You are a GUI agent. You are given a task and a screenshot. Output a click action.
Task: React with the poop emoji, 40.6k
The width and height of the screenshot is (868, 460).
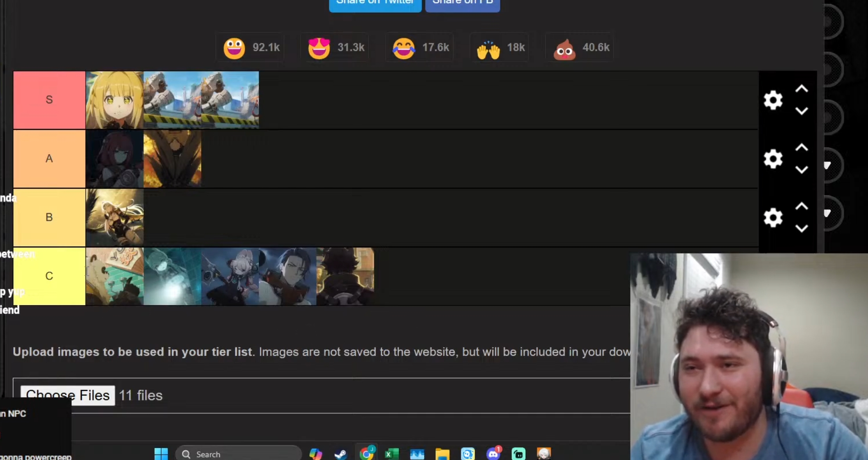click(580, 48)
